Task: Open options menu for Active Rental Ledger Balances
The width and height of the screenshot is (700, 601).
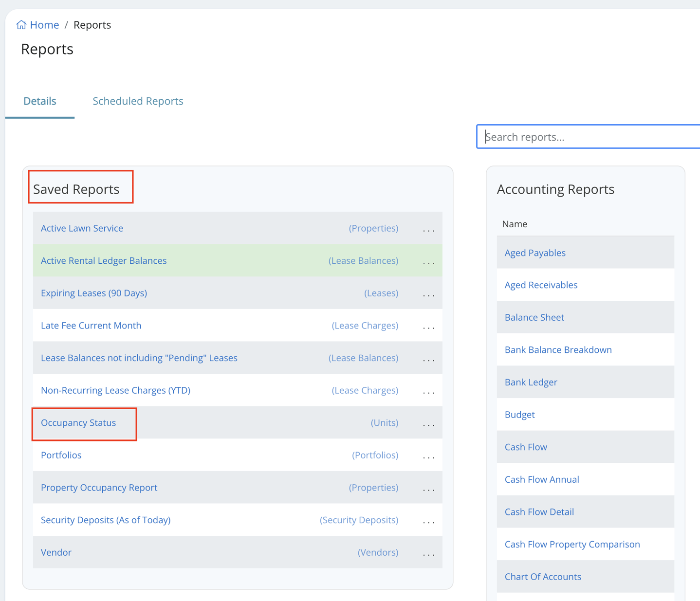Action: click(428, 261)
